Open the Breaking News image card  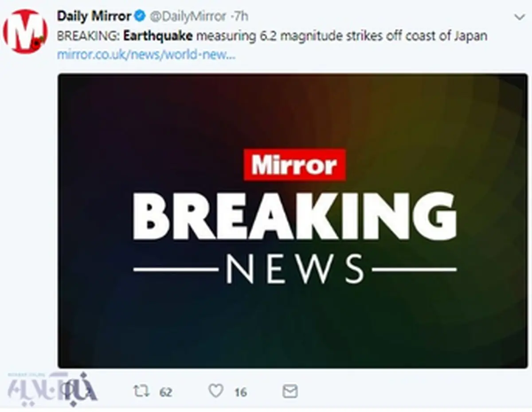(293, 221)
